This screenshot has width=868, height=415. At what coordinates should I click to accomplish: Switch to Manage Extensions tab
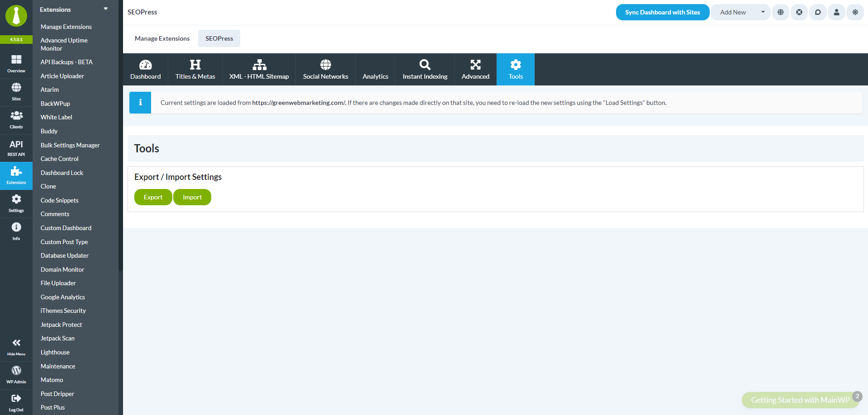click(162, 38)
